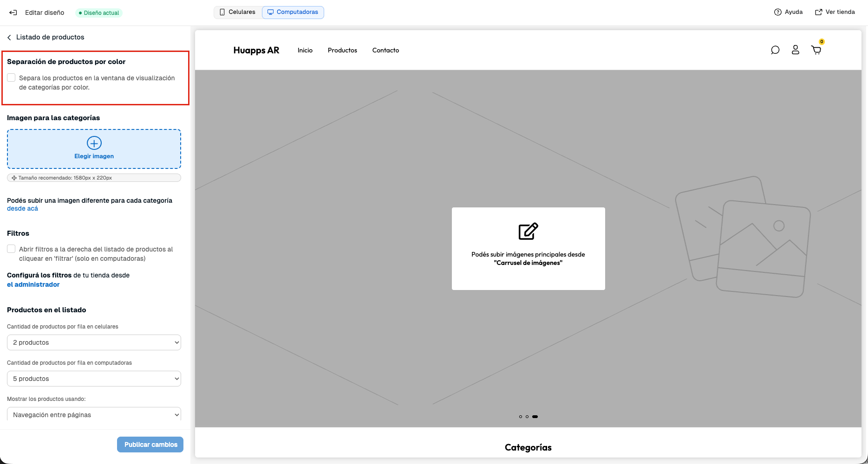Follow the desde acá link
Screen dimensions: 868x464
tap(22, 208)
